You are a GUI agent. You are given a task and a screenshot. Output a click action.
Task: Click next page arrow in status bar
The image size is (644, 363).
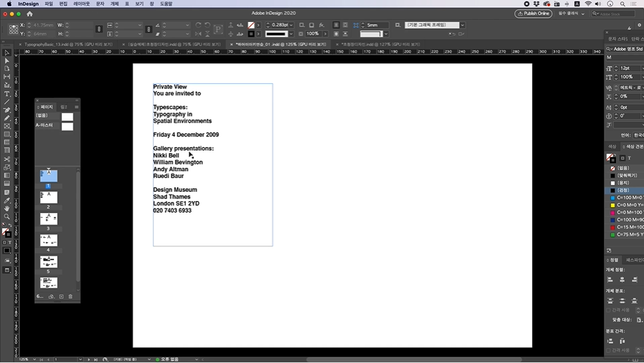pos(89,360)
